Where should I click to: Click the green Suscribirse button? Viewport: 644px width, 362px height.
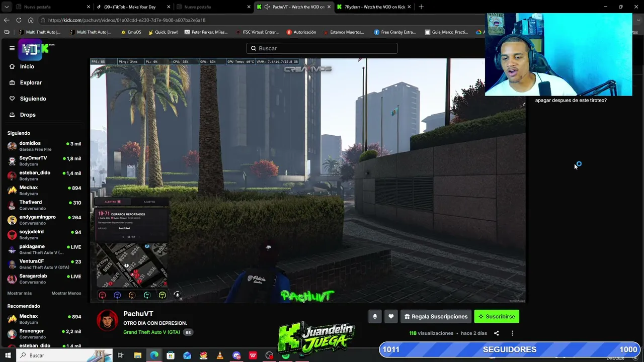497,316
